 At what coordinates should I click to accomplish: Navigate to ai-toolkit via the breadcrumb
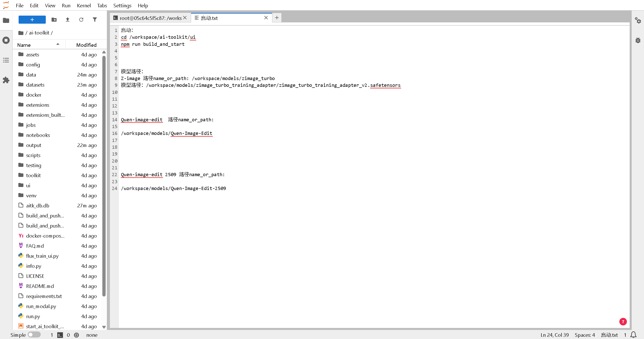pyautogui.click(x=39, y=33)
